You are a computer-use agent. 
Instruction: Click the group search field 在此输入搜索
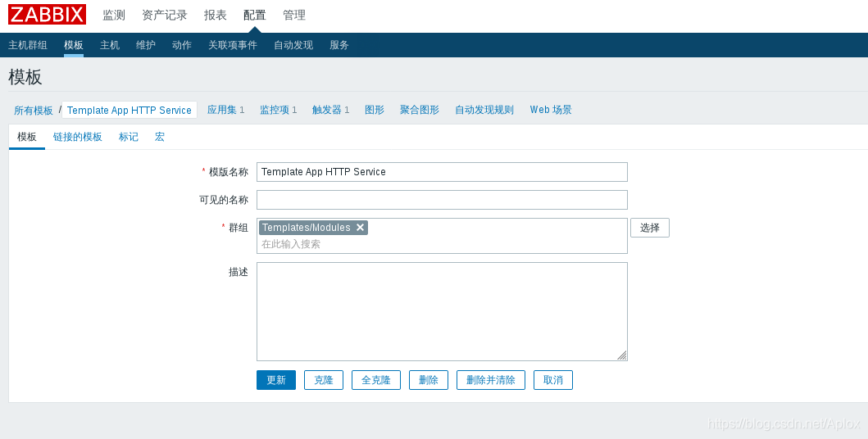tap(442, 244)
